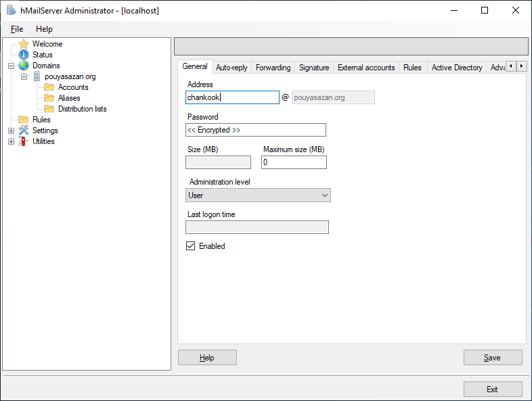
Task: Switch to the Auto-reply tab
Action: pos(231,68)
